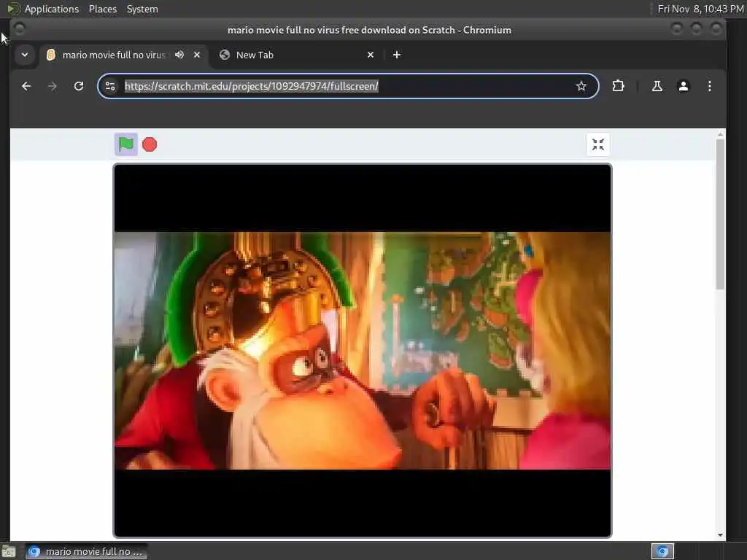
Task: Click the page vertical scrollbar thumb
Action: pyautogui.click(x=720, y=214)
